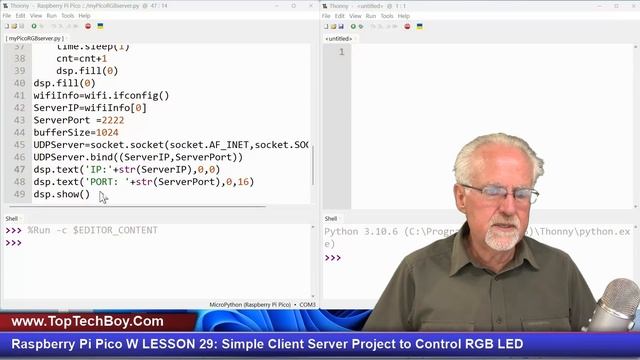Image resolution: width=640 pixels, height=360 pixels.
Task: Click line 43 ServerPort =2222
Action: 79,120
